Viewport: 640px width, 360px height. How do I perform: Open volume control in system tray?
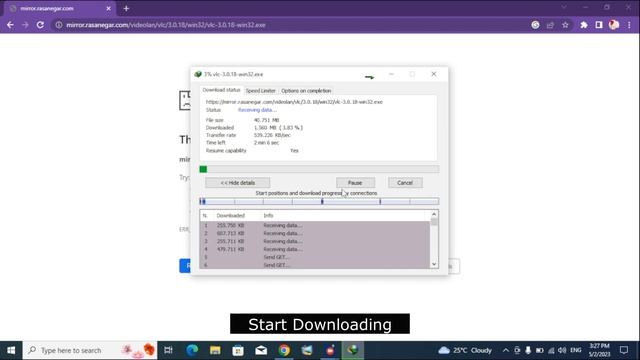(562, 350)
